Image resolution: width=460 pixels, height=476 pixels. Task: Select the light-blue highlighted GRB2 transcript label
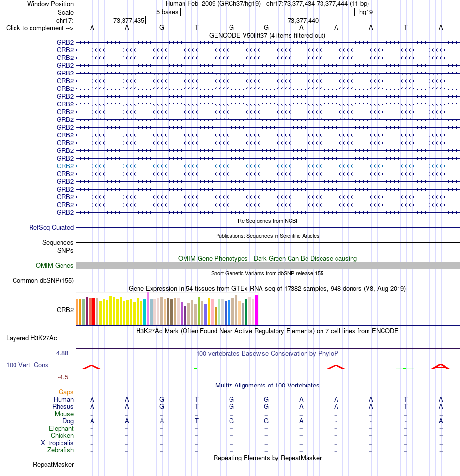pyautogui.click(x=65, y=166)
